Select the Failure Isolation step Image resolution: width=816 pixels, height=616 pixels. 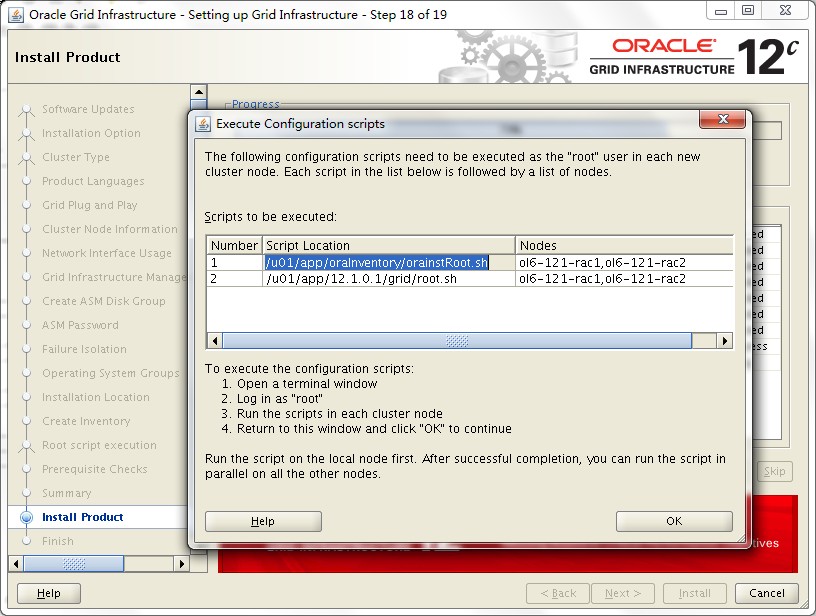coord(84,349)
